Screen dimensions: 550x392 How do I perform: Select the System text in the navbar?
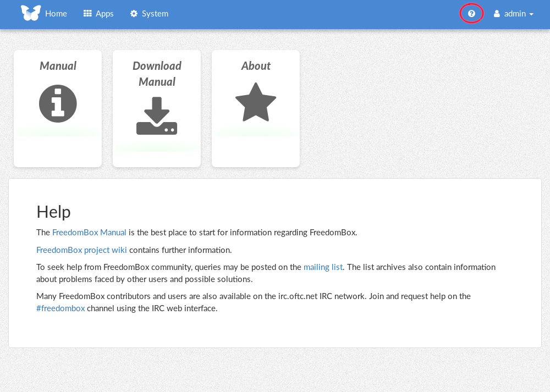(155, 14)
